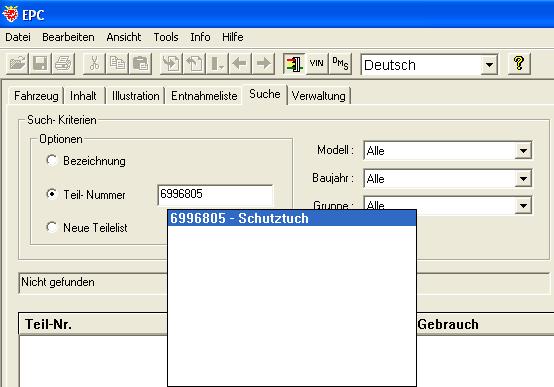The width and height of the screenshot is (554, 387).
Task: Click the Nicht gefunden status field
Action: click(93, 282)
